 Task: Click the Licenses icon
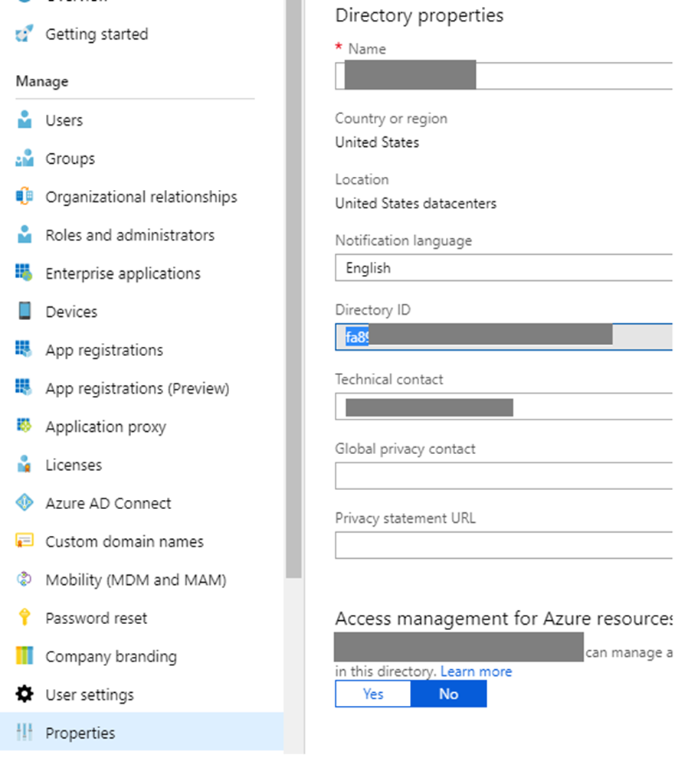24,464
